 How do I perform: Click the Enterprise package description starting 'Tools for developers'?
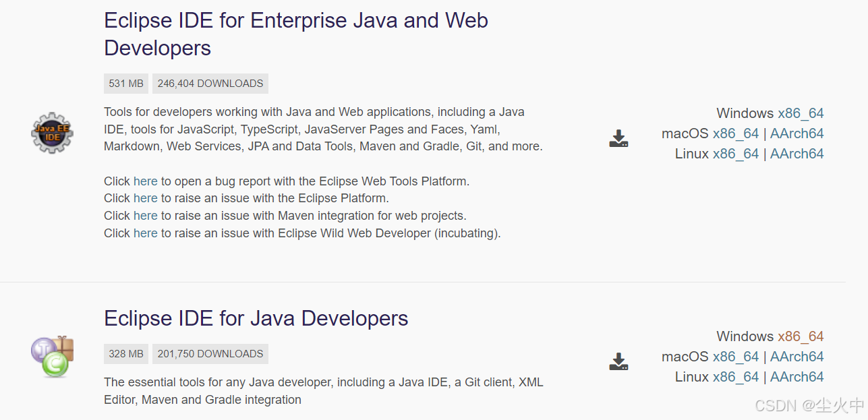323,129
